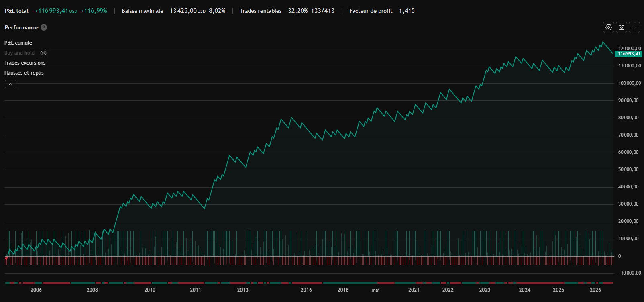Screen dimensions: 644x302
Task: Toggle the Hausses et replis series
Action: tap(24, 73)
